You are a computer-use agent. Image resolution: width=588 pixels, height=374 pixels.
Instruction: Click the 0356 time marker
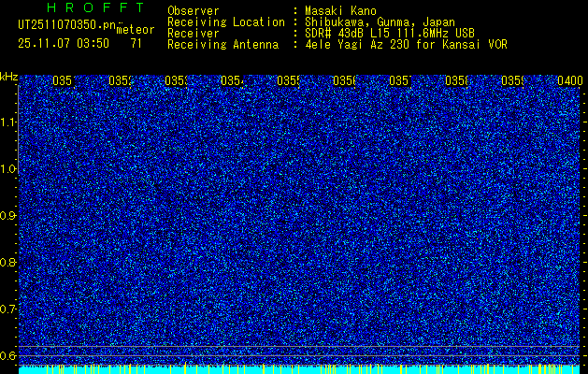pos(345,80)
